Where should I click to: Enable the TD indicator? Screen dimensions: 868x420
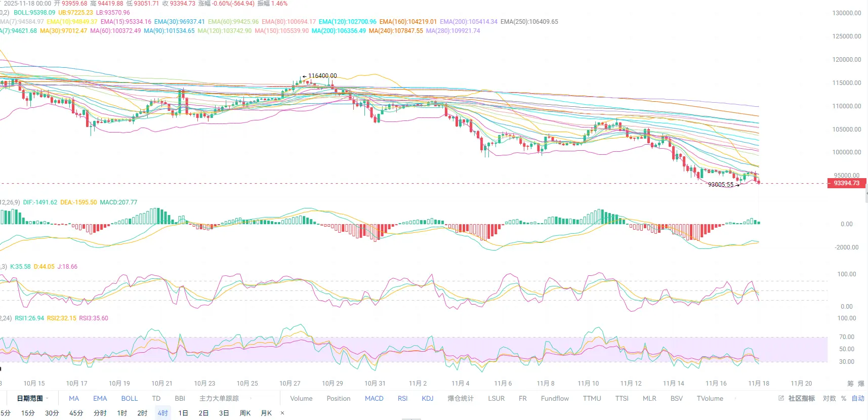pyautogui.click(x=156, y=398)
